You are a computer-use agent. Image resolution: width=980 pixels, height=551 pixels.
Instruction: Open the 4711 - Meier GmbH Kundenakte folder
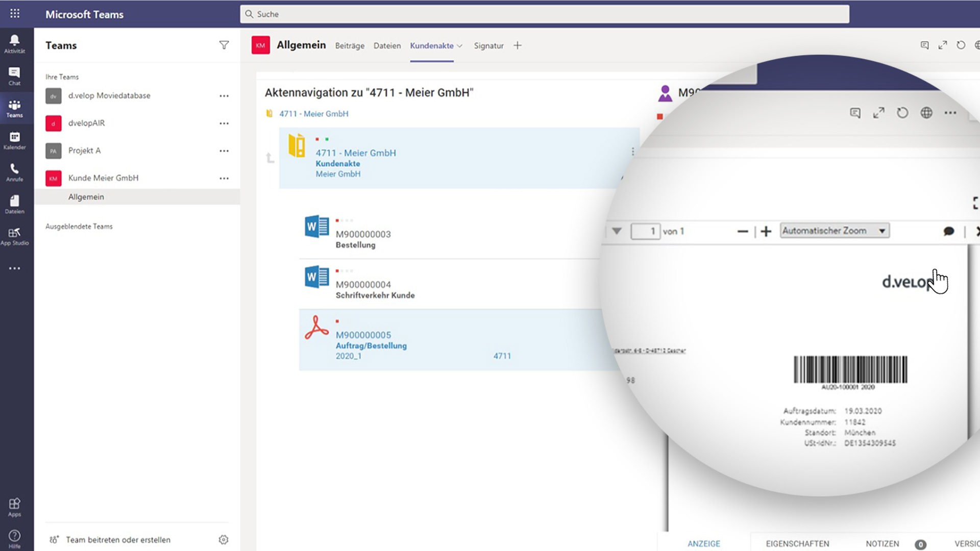[x=459, y=158]
